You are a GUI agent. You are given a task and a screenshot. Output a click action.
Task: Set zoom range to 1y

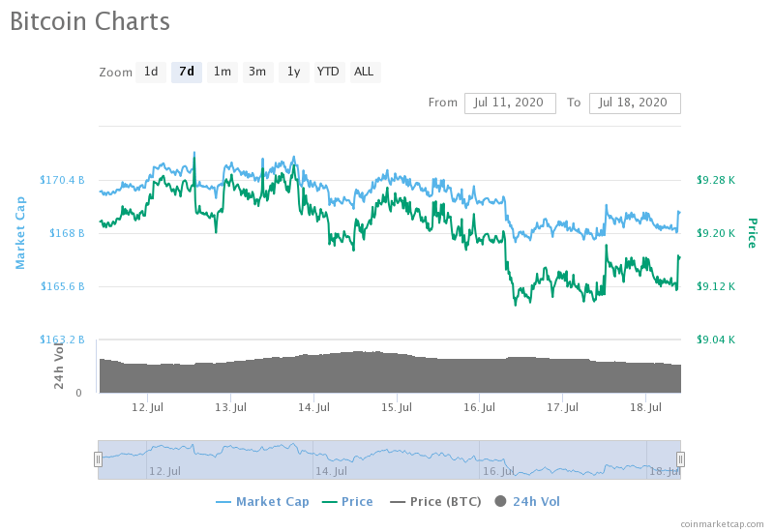294,72
